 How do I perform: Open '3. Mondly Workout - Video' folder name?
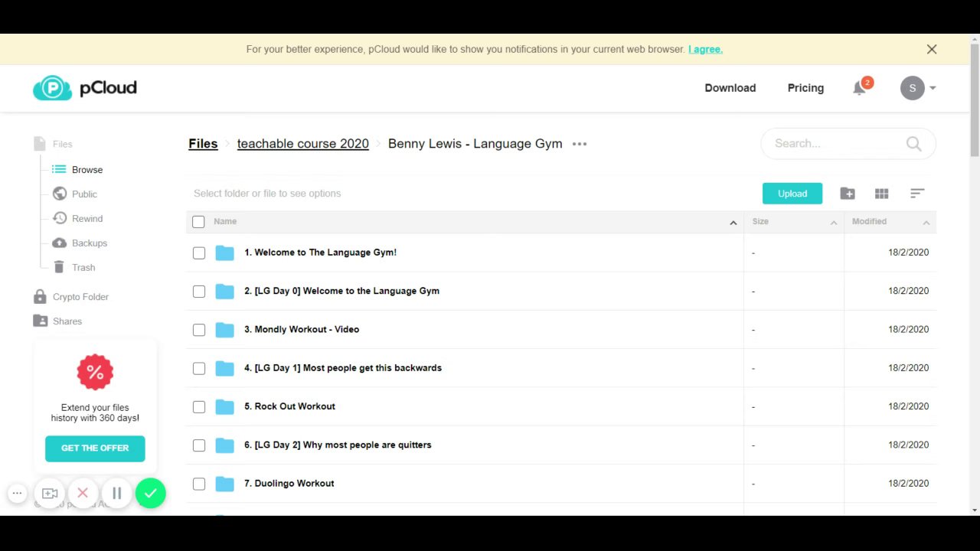point(302,330)
